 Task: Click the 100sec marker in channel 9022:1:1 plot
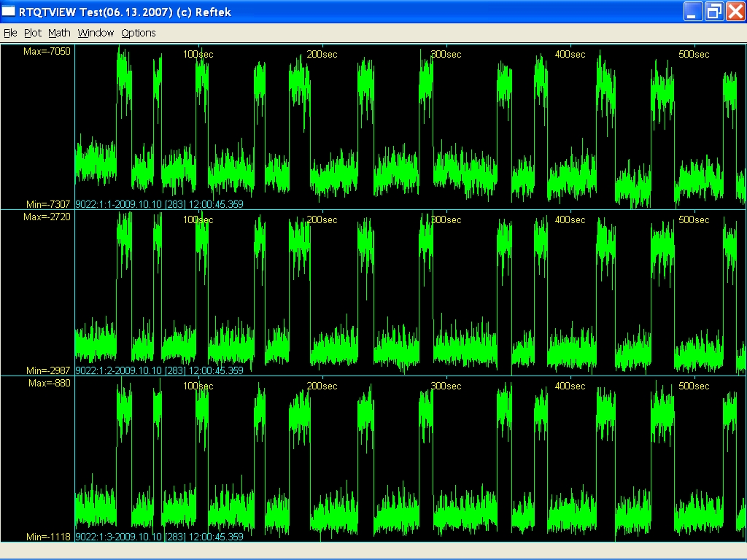[198, 54]
